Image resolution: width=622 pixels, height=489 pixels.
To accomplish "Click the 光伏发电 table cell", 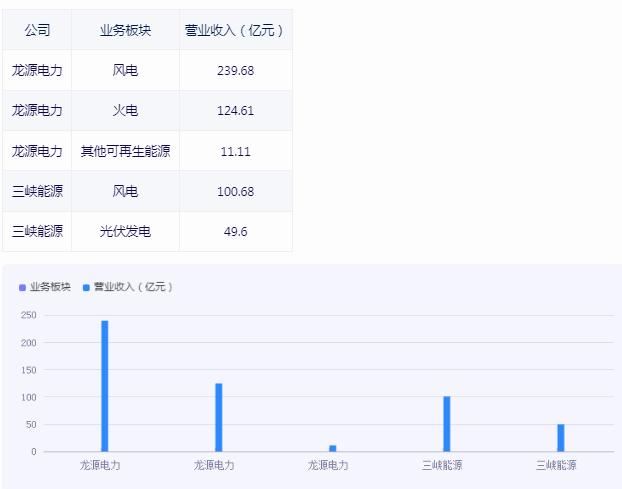I will click(125, 231).
